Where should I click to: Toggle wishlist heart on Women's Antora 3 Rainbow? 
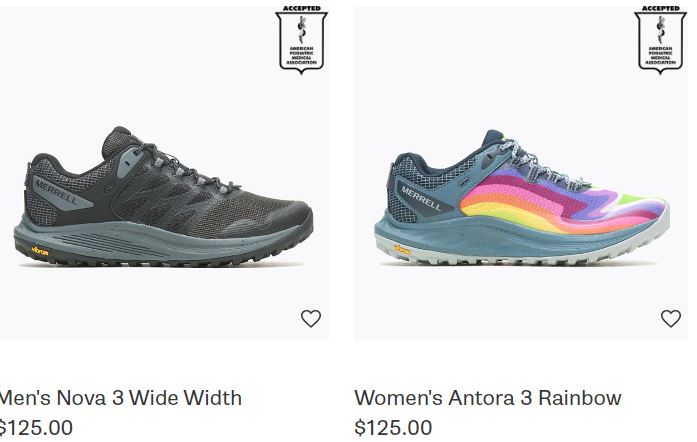point(670,318)
